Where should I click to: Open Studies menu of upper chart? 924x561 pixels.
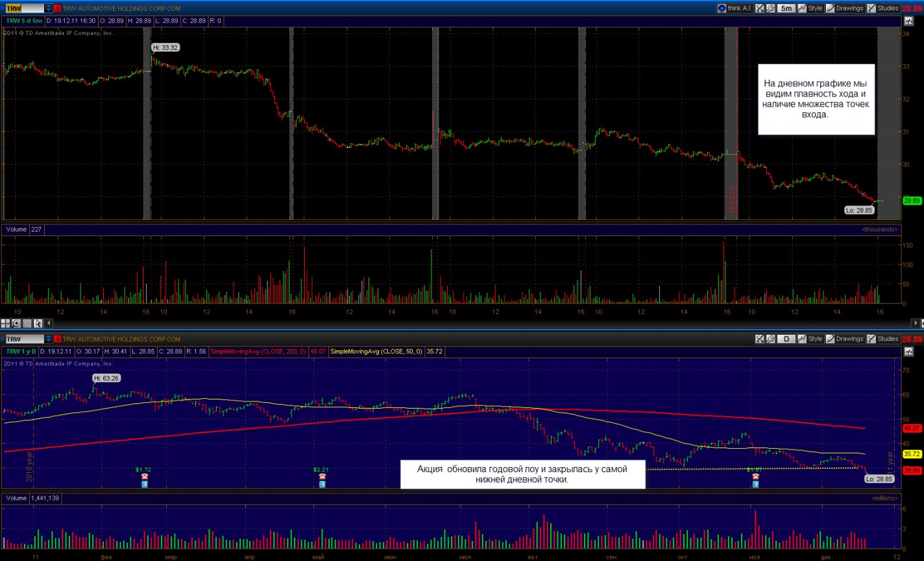point(884,8)
